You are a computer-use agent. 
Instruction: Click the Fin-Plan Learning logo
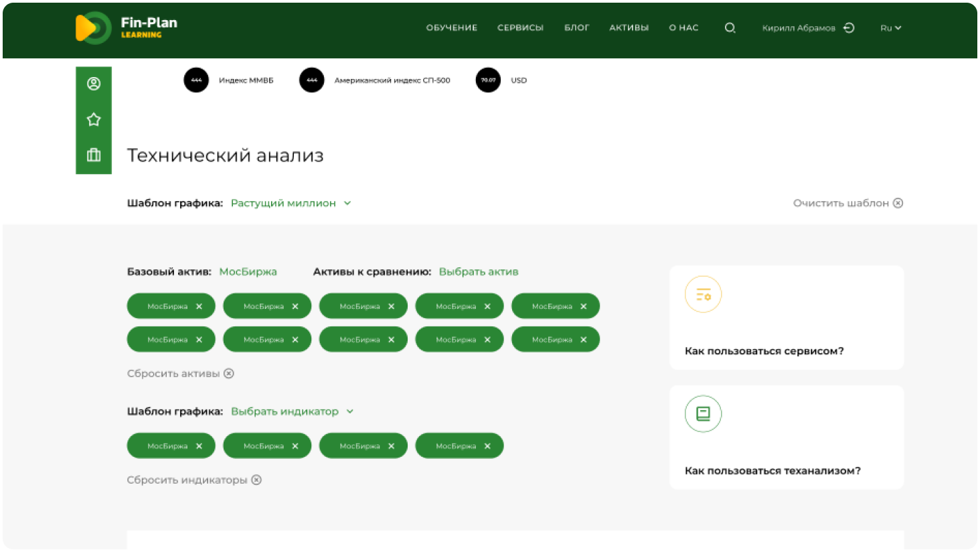[126, 28]
